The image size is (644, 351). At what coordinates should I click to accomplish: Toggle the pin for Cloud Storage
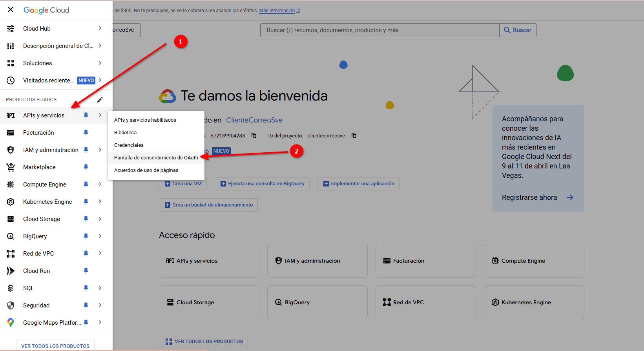tap(86, 219)
